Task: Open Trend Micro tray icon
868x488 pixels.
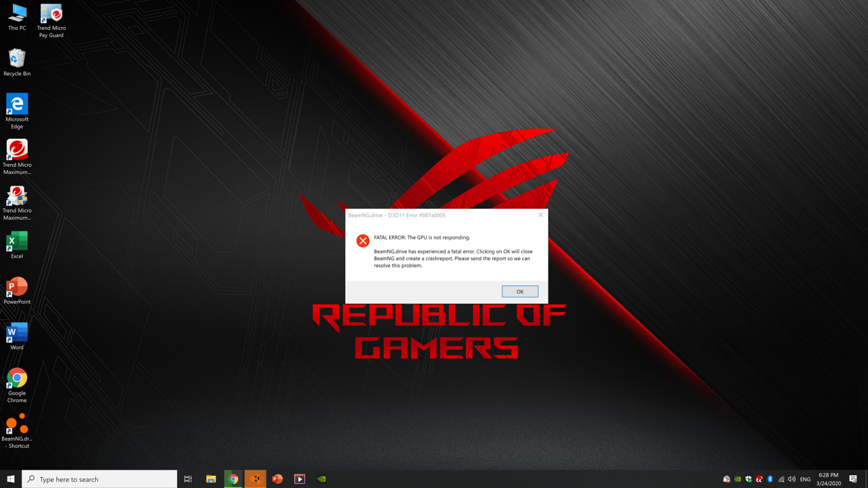Action: [759, 479]
